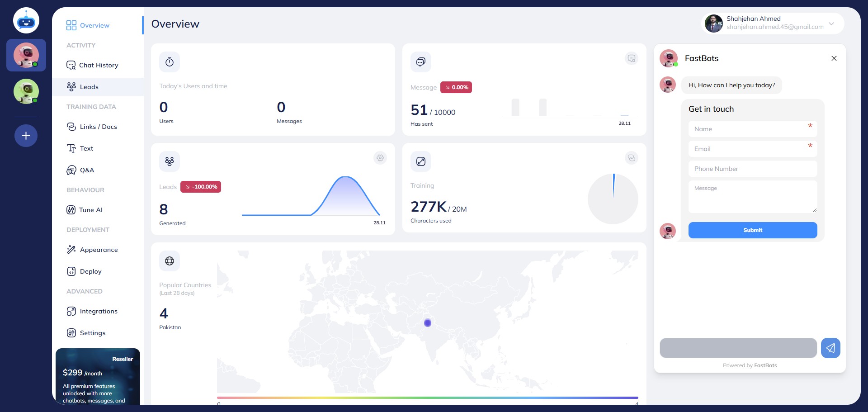This screenshot has height=412, width=868.
Task: Expand the Shahjehan Ahmed account dropdown
Action: click(x=831, y=24)
